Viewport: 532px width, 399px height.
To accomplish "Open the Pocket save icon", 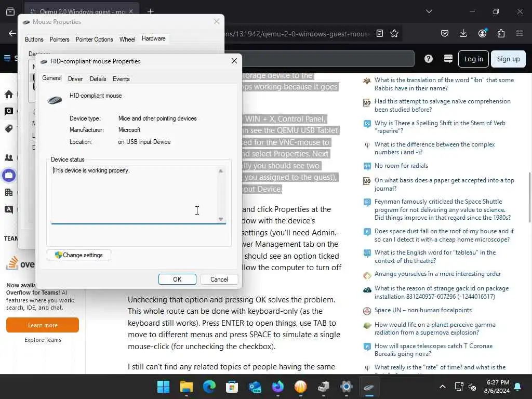I will pos(445,33).
